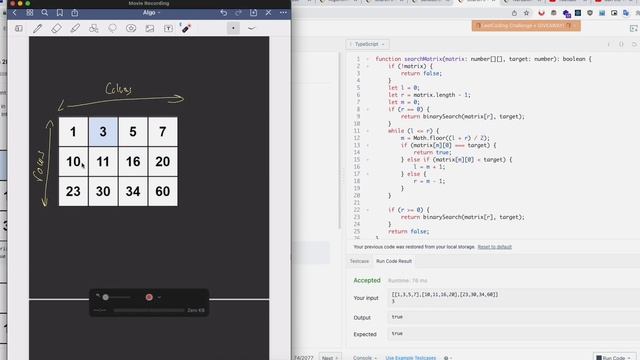Image resolution: width=640 pixels, height=360 pixels.
Task: Go back using the GoodNotes back arrow
Action: [x=15, y=13]
